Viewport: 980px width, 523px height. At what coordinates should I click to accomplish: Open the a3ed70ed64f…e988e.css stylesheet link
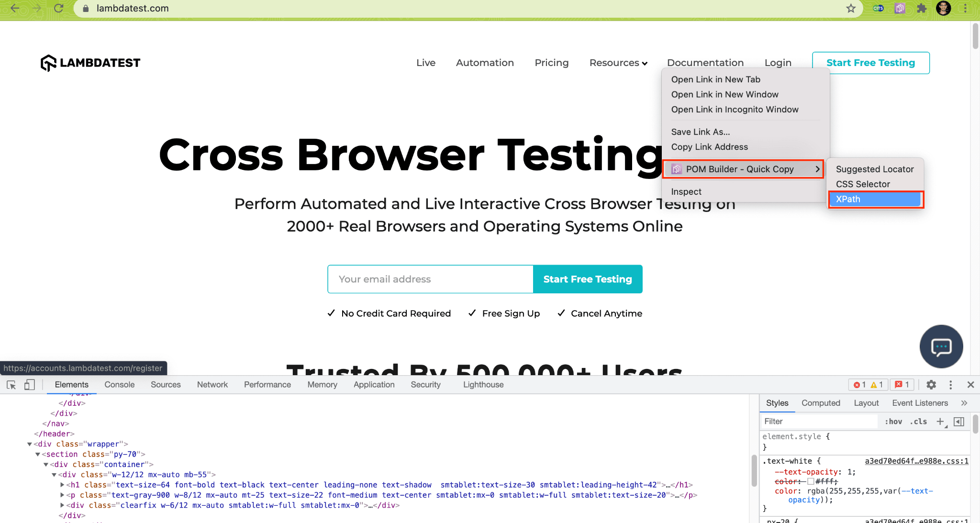[x=916, y=461]
